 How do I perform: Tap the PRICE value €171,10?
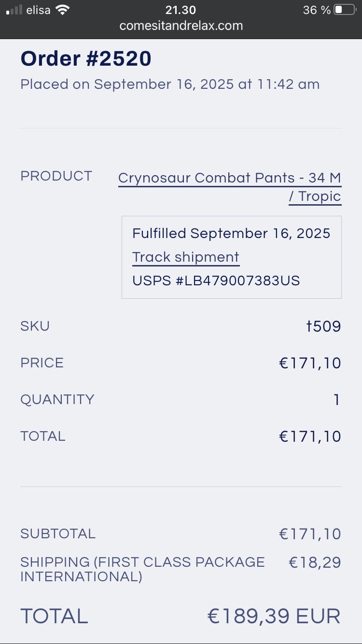(310, 363)
